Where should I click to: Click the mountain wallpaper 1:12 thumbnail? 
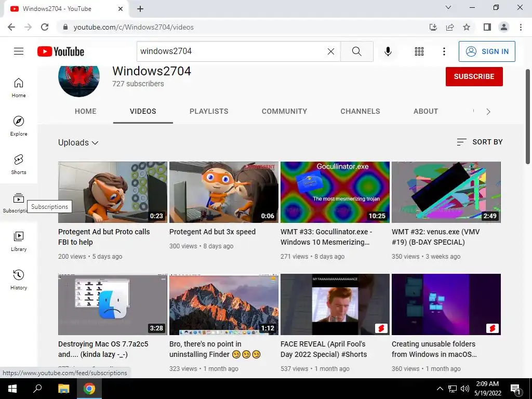point(224,304)
